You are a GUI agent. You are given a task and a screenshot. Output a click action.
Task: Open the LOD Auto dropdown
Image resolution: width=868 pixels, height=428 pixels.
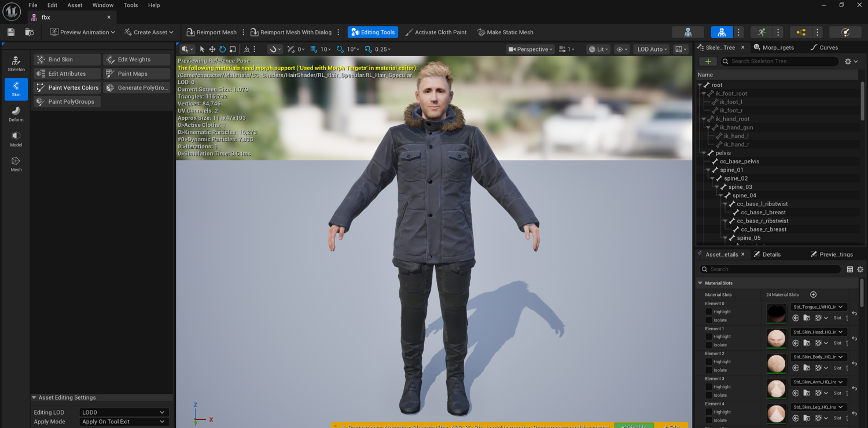652,49
